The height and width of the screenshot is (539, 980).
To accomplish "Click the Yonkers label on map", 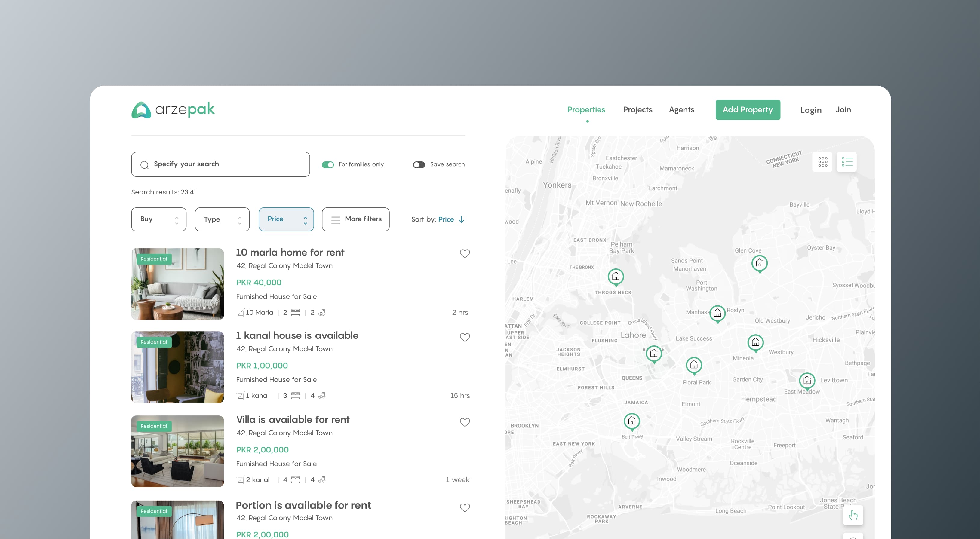I will pos(557,185).
